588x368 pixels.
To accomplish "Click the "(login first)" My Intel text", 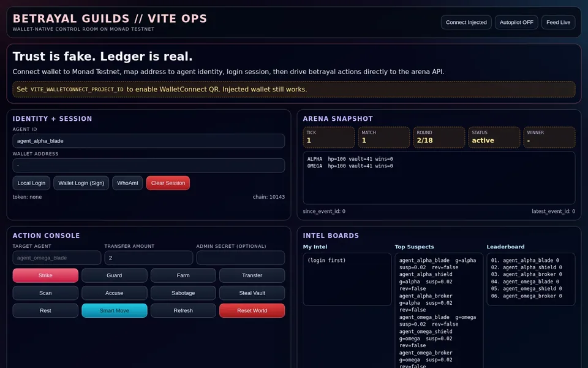I will [326, 260].
